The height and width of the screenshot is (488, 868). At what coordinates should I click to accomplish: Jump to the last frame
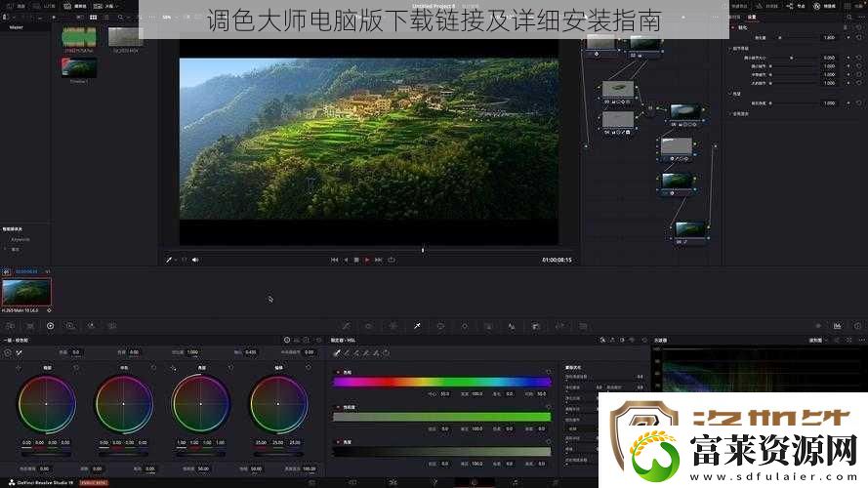click(x=379, y=260)
